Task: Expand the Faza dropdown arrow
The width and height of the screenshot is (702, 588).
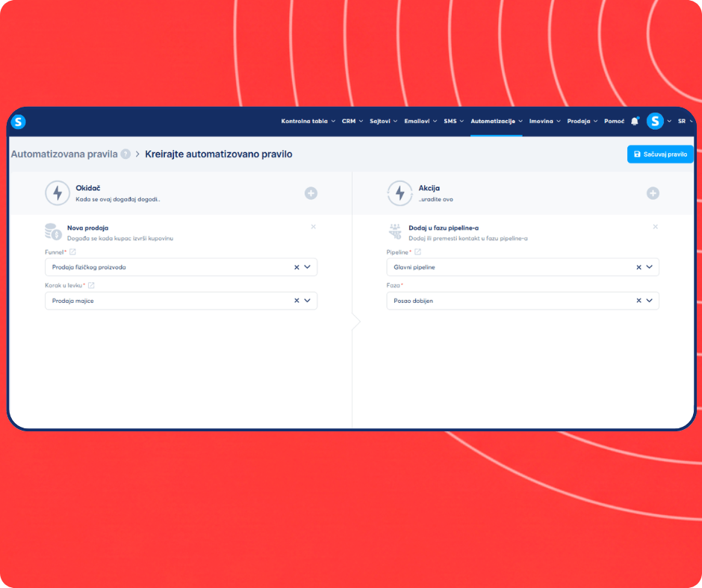Action: 650,301
